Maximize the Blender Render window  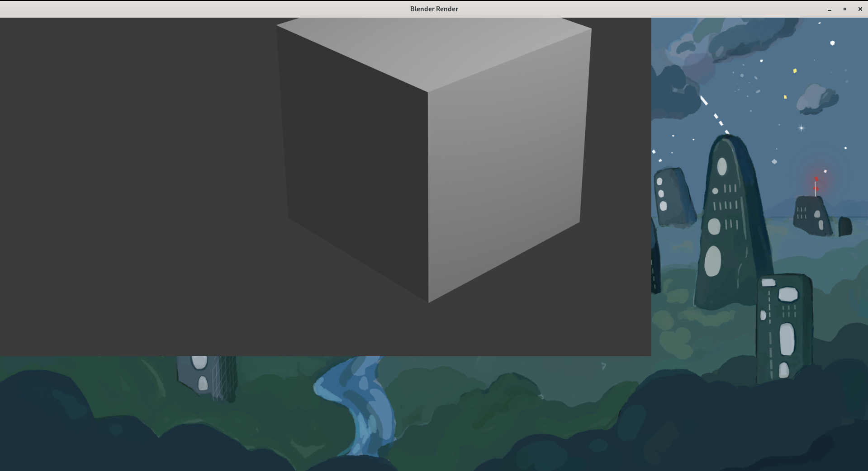click(844, 9)
